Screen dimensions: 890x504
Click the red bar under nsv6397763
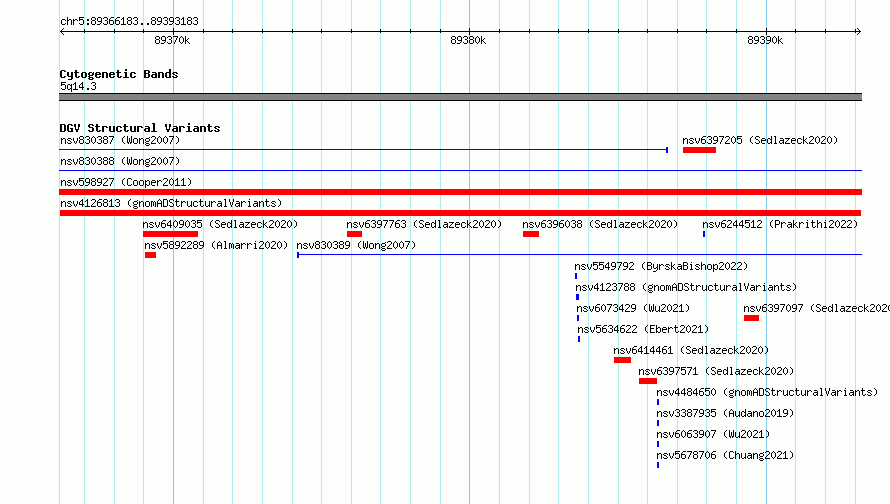coord(354,234)
